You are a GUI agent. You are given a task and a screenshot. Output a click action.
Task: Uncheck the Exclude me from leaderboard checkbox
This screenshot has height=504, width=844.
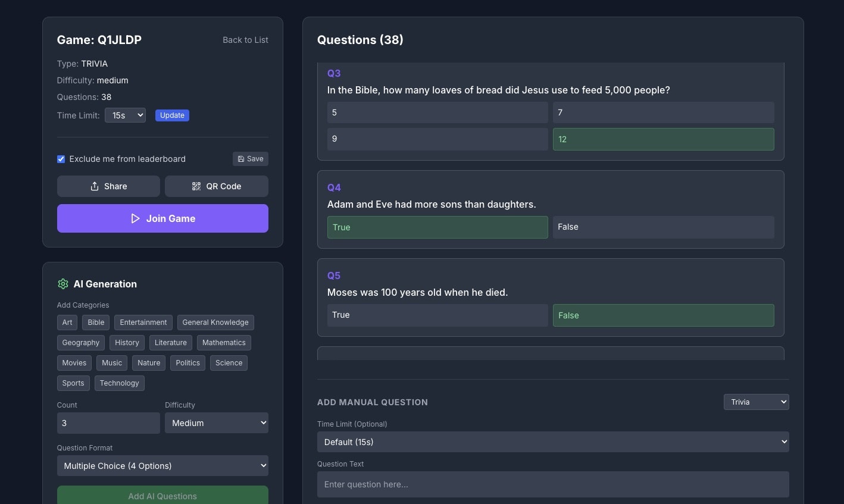point(61,159)
